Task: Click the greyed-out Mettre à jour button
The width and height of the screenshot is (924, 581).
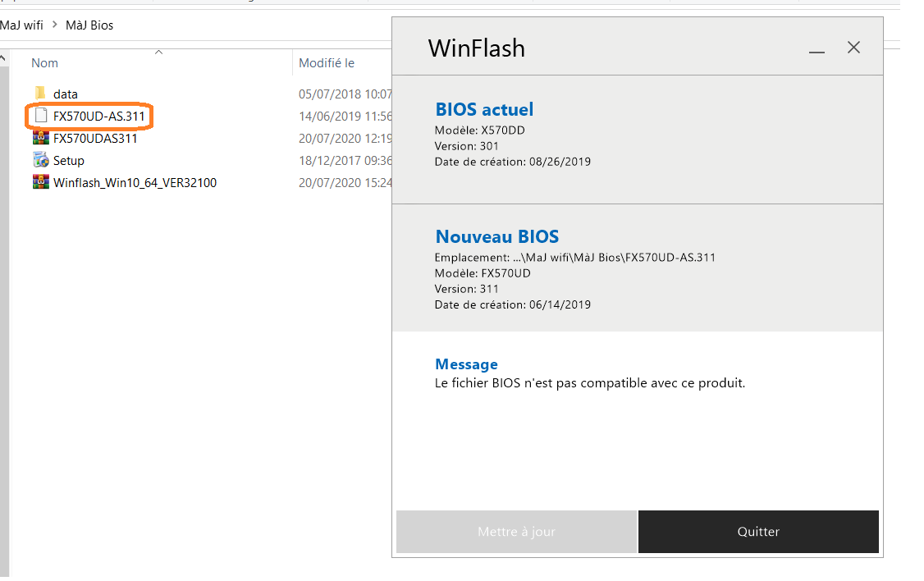Action: click(x=516, y=532)
